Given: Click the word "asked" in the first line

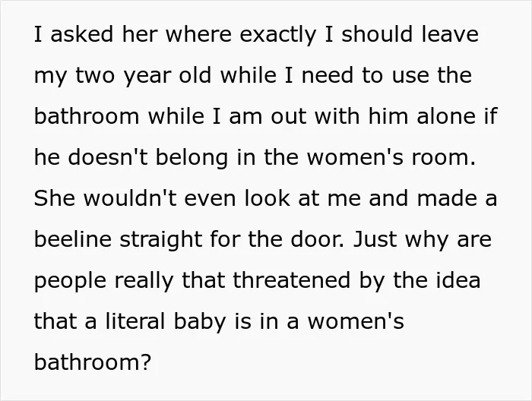Looking at the screenshot, I should 81,34.
